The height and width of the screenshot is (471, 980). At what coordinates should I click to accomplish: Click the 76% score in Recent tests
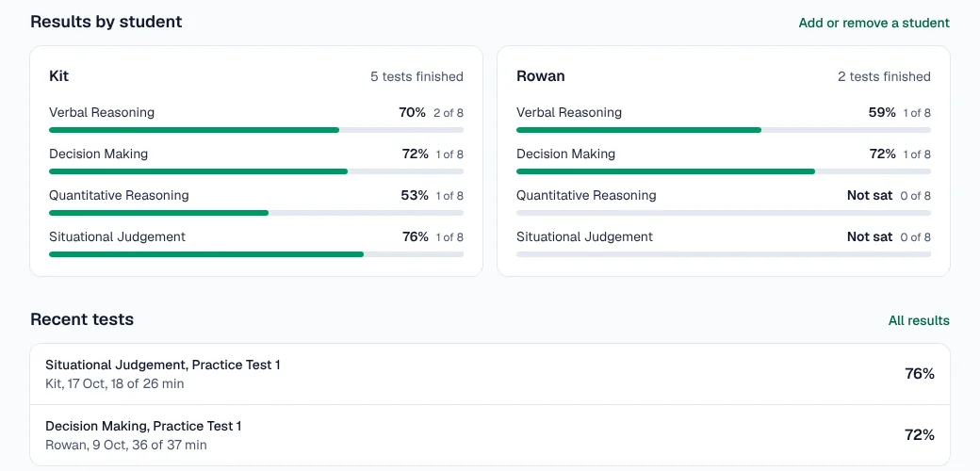(x=920, y=374)
